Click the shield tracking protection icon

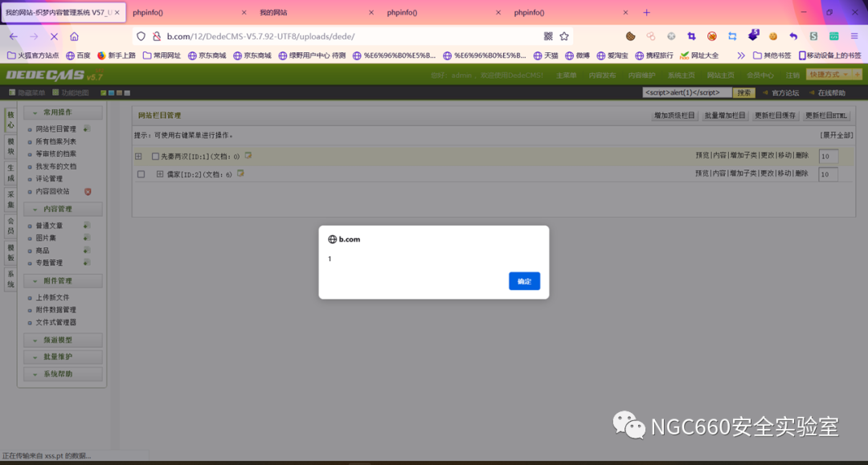(x=141, y=36)
